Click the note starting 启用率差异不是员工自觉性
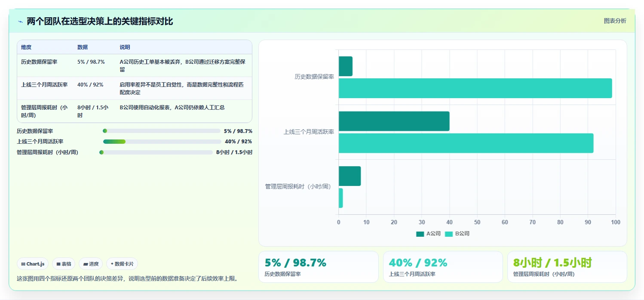The height and width of the screenshot is (300, 644). point(182,89)
